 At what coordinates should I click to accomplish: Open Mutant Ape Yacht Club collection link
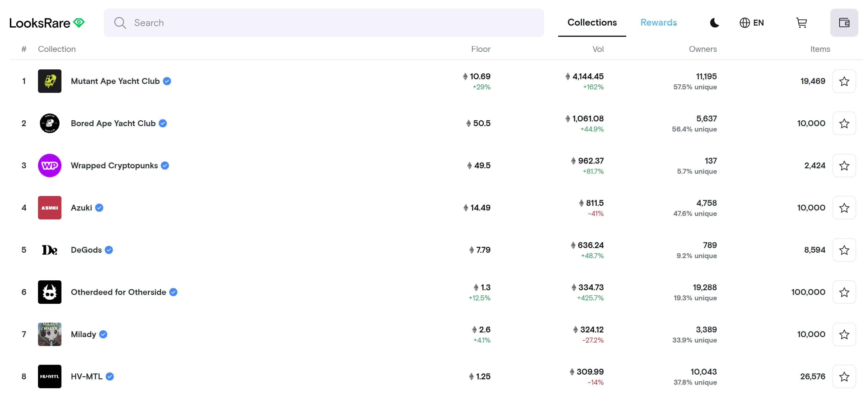click(115, 81)
